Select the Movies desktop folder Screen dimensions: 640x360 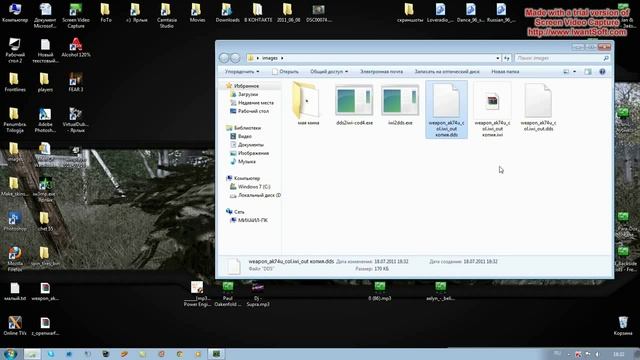coord(197,12)
